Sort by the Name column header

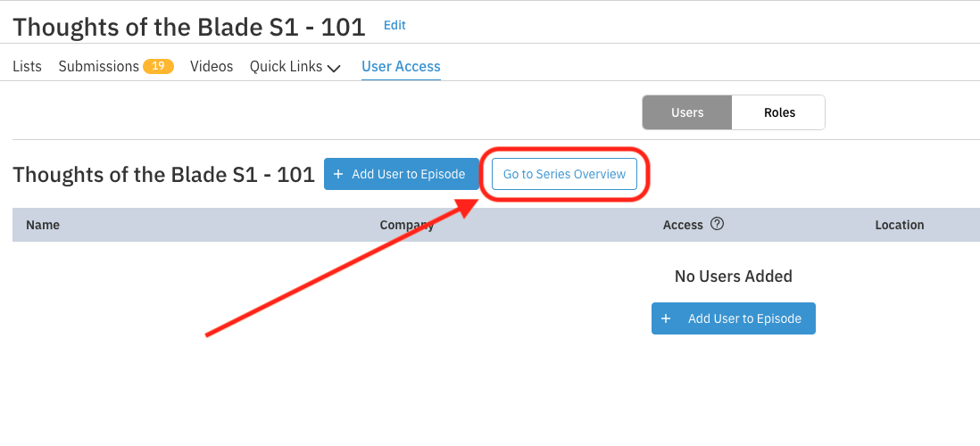43,225
